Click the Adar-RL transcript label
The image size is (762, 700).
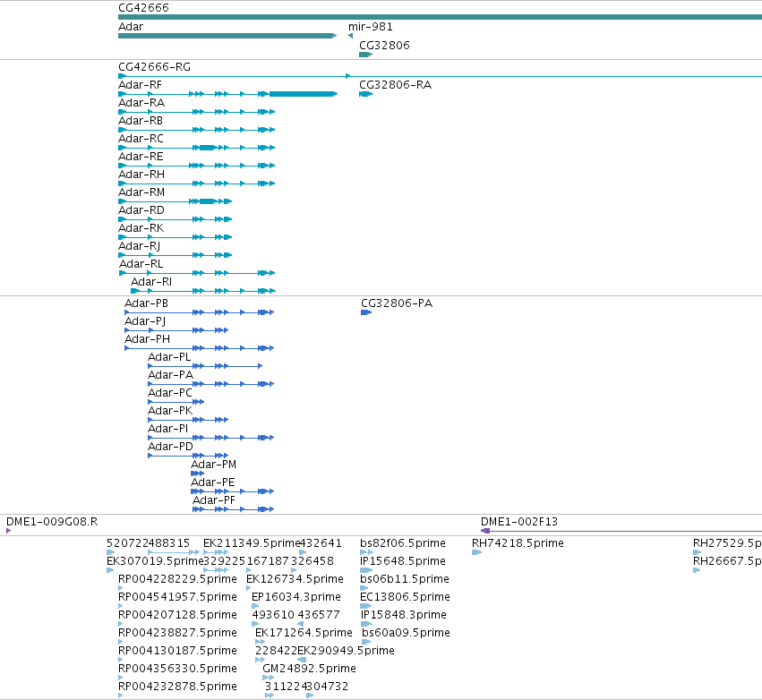[x=141, y=264]
